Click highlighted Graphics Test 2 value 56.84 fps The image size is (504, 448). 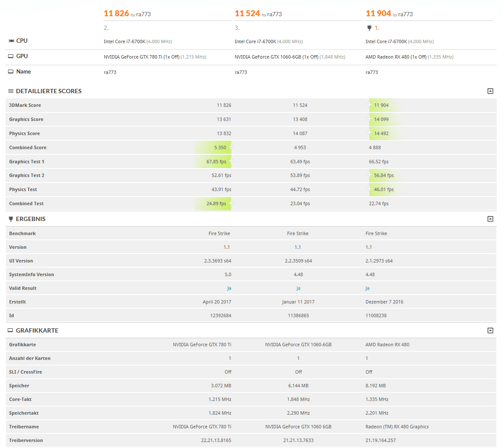tap(384, 175)
